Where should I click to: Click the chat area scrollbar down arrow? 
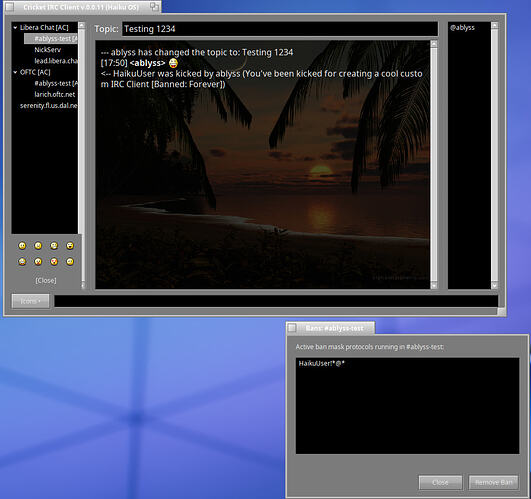(x=433, y=285)
